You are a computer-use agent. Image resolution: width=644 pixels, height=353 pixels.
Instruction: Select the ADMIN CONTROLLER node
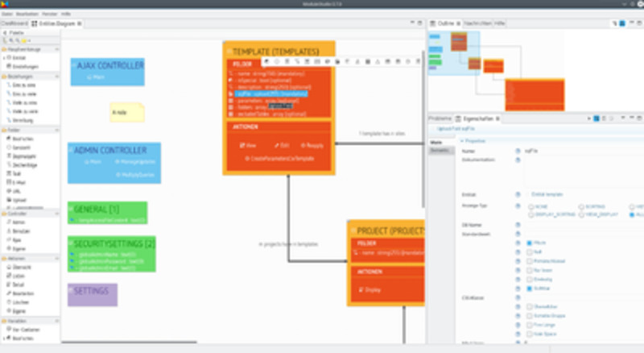coord(114,163)
